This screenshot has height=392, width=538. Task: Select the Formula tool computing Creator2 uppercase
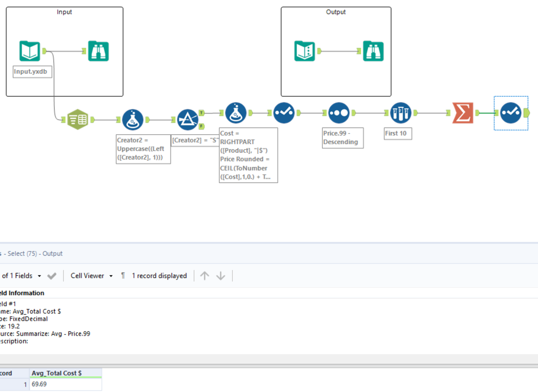point(132,119)
